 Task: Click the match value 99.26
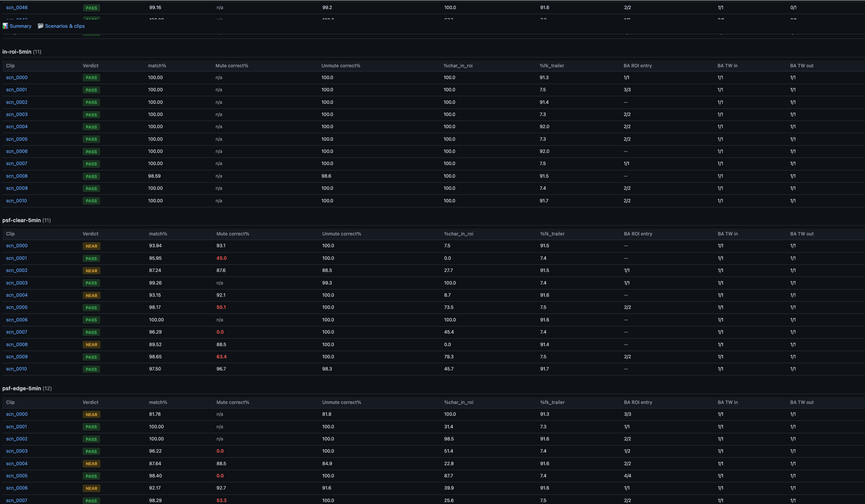(155, 283)
